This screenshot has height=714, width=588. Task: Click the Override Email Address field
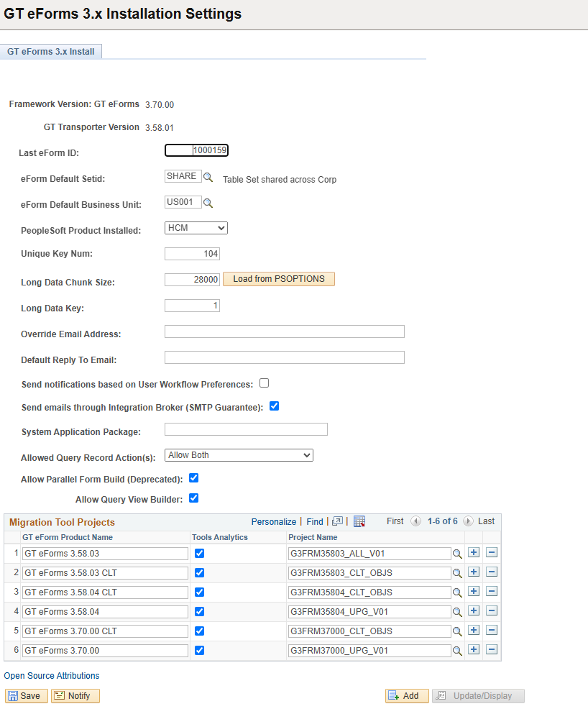[x=285, y=331]
